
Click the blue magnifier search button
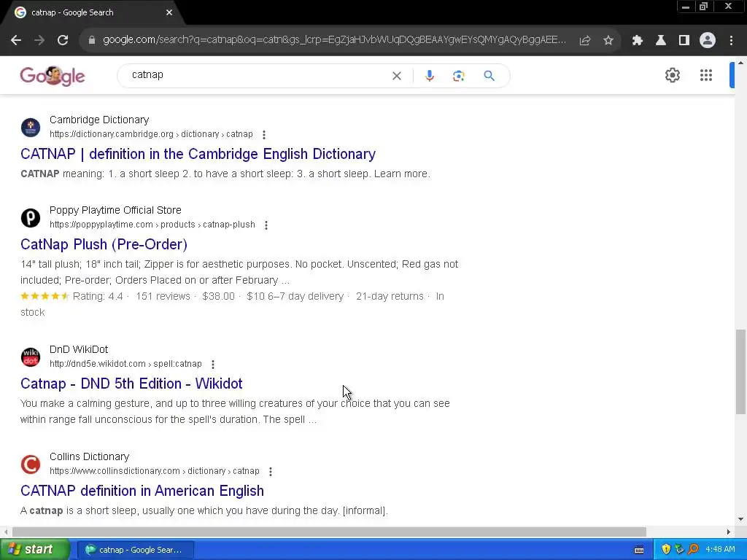click(x=489, y=76)
